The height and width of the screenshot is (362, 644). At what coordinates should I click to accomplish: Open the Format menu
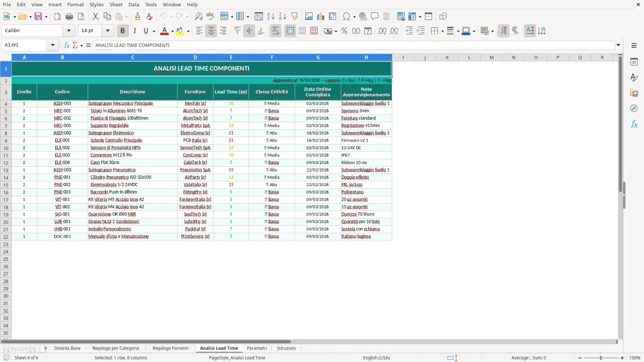(75, 4)
